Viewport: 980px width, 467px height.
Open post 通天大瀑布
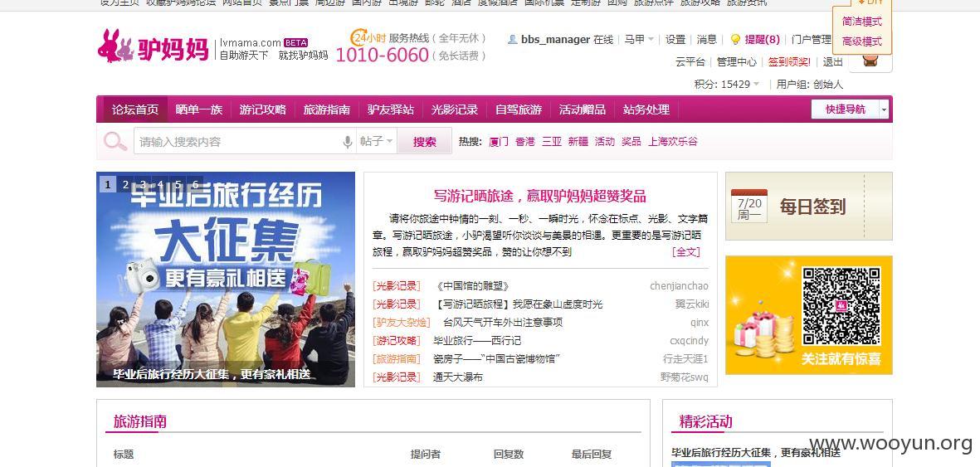[458, 377]
